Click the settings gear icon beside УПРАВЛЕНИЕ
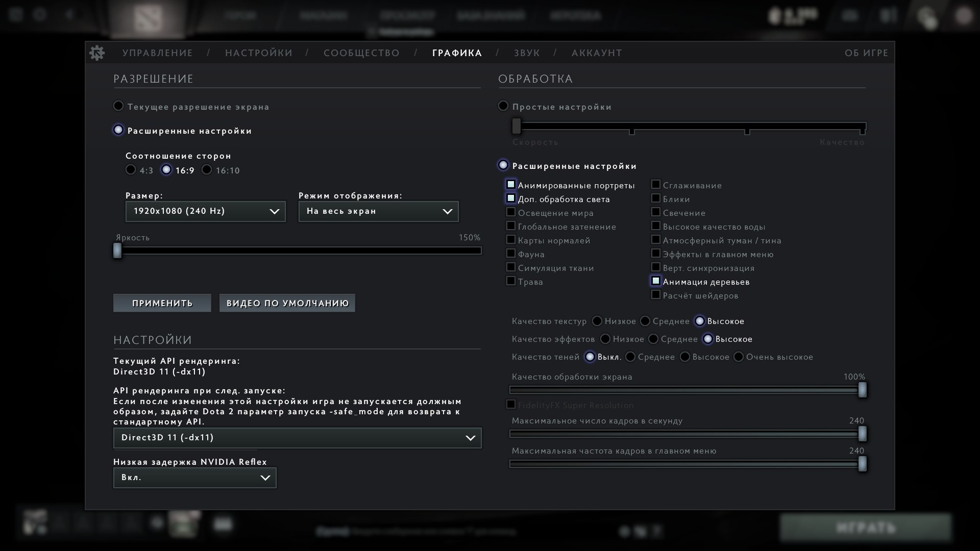The height and width of the screenshot is (551, 980). point(96,53)
